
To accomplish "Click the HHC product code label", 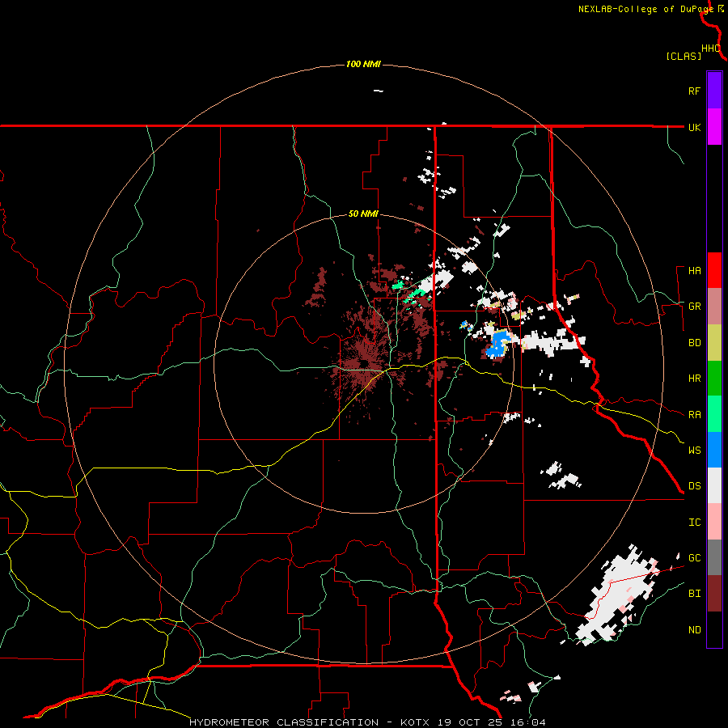I will [711, 49].
